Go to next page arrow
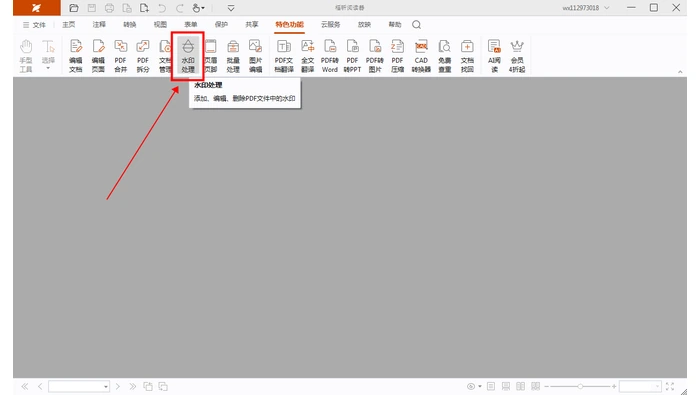This screenshot has height=395, width=700. click(x=118, y=387)
